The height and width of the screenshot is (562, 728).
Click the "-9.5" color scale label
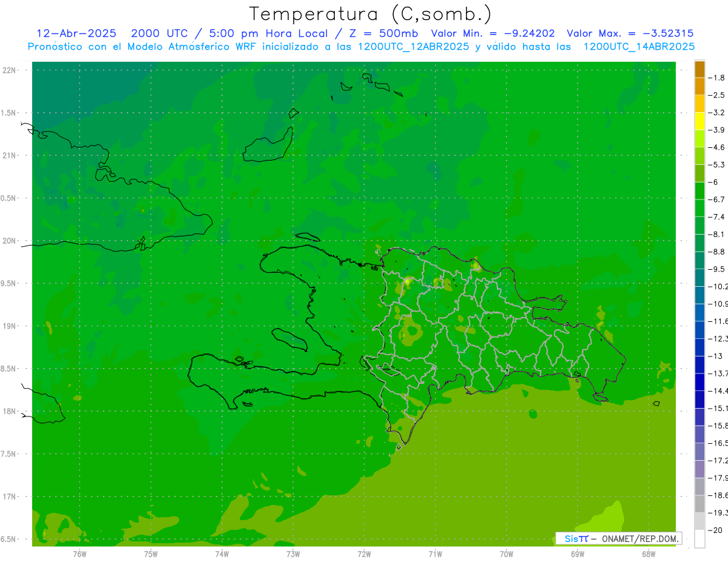point(716,269)
